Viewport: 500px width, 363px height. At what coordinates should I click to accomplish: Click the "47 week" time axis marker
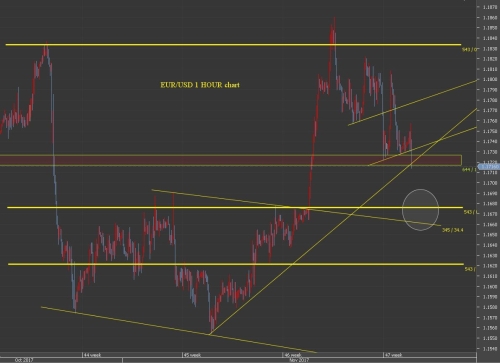(393, 355)
